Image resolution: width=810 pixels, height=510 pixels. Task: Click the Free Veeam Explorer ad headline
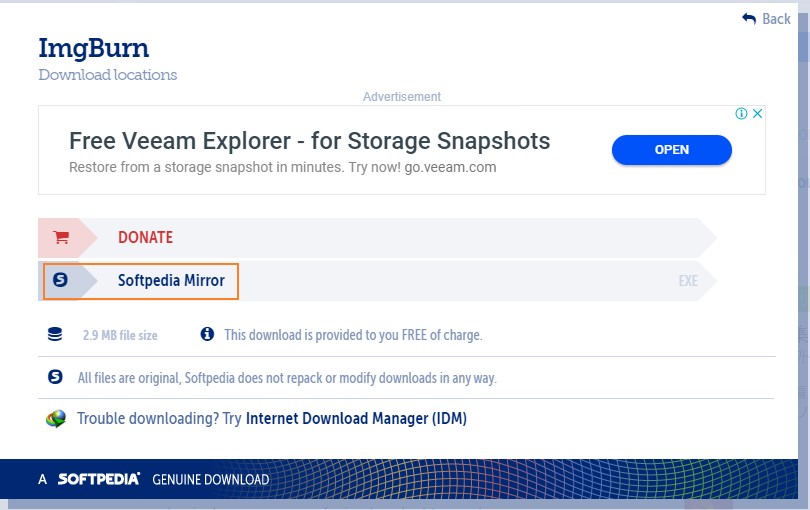(309, 141)
